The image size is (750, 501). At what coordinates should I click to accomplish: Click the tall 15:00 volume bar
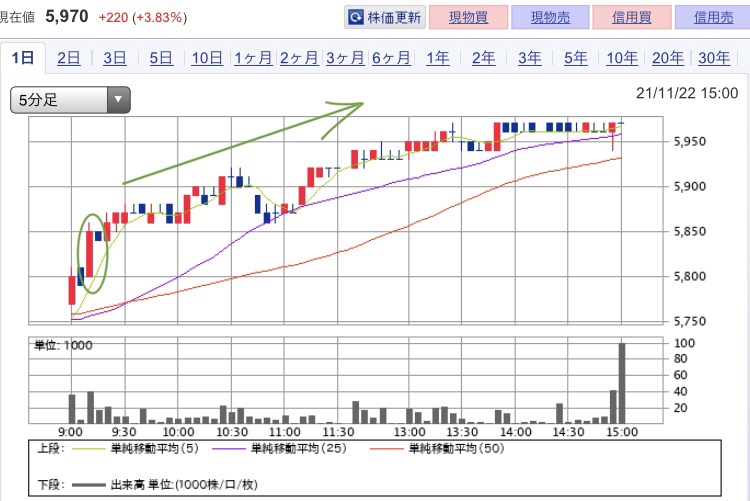tap(622, 383)
